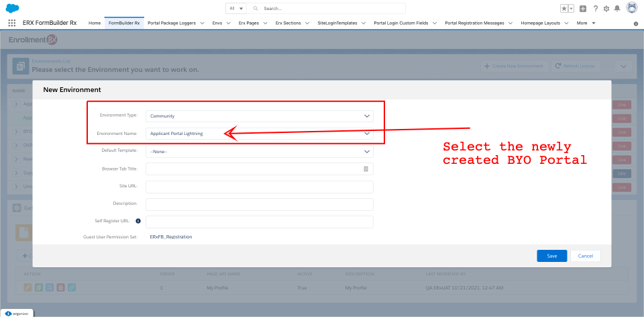
Task: Click into the Site URL field
Action: (259, 186)
